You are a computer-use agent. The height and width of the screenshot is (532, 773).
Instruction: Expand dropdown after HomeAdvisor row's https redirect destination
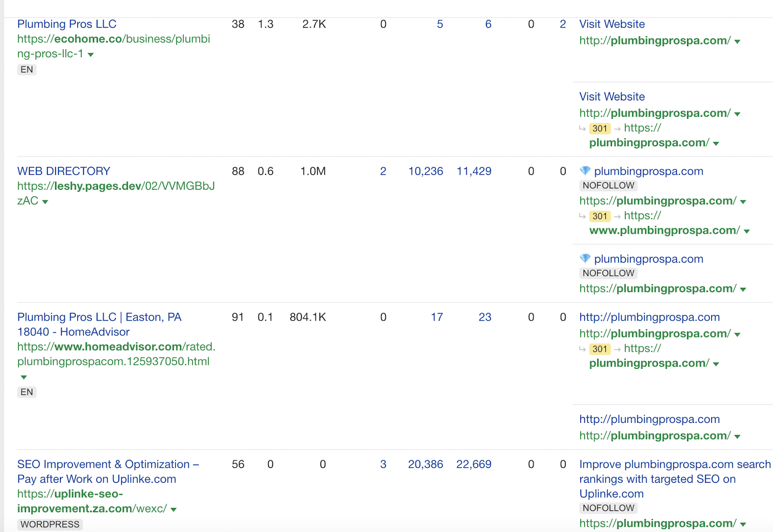point(716,364)
